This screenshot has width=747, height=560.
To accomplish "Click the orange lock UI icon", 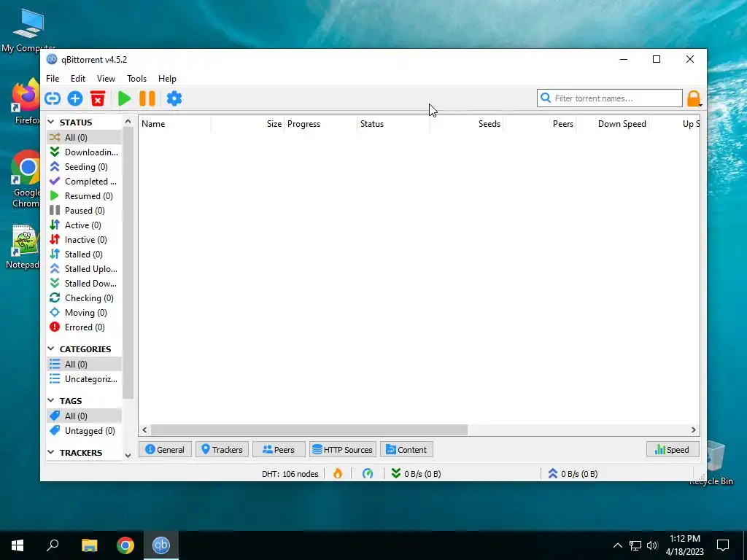I will [x=694, y=98].
